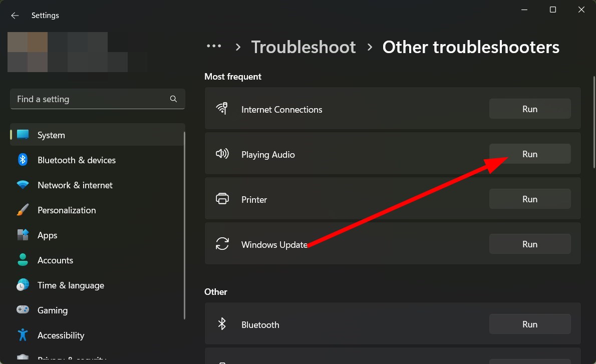Select System in the sidebar
596x364 pixels.
tap(51, 135)
